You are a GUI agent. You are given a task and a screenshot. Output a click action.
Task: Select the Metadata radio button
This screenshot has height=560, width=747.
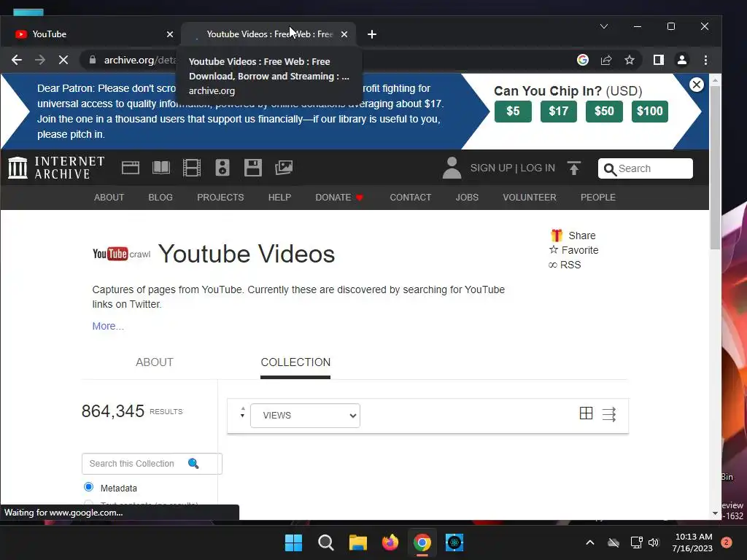[88, 487]
